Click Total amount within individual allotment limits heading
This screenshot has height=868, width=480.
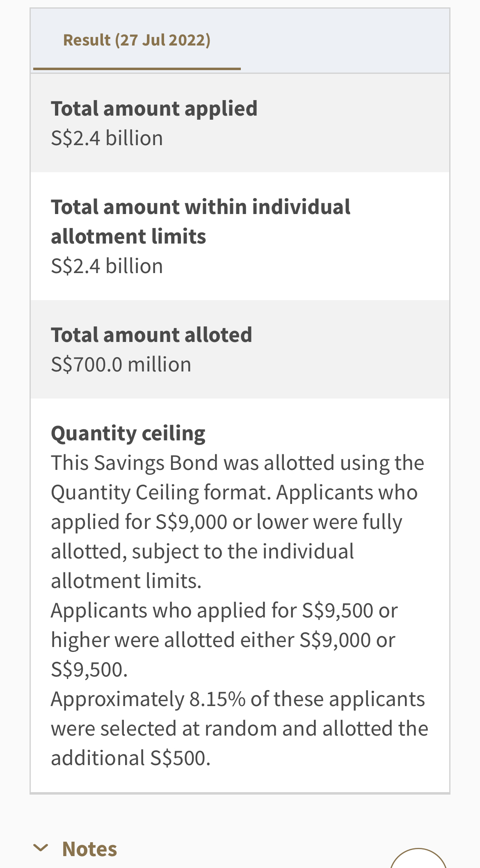(x=200, y=221)
